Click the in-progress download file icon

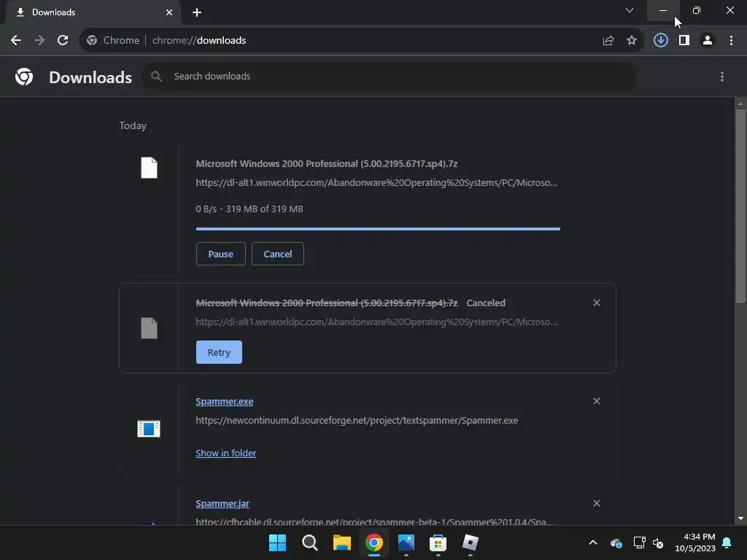[149, 168]
